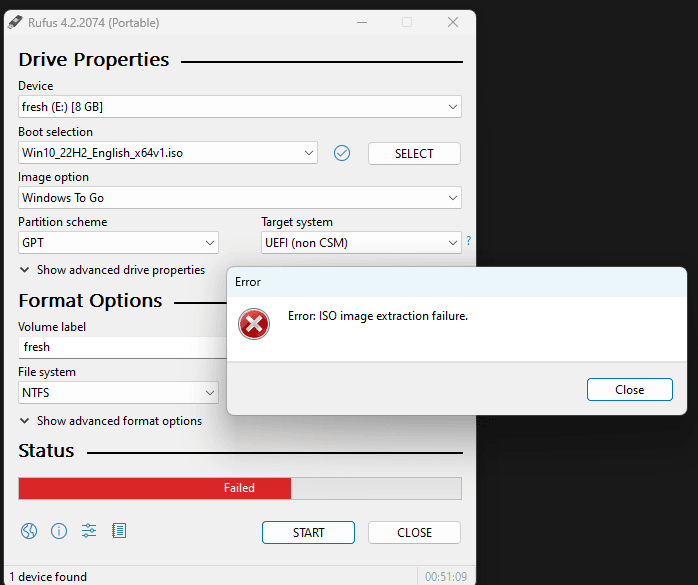Open the Partition scheme GPT dropdown
Screen dimensions: 698x585
(118, 243)
